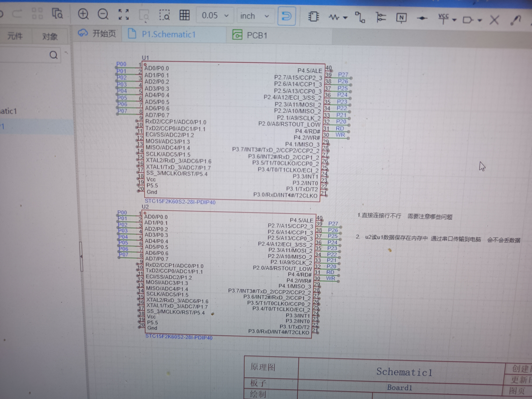Click the VCC power symbol icon
This screenshot has width=532, height=399.
(443, 19)
